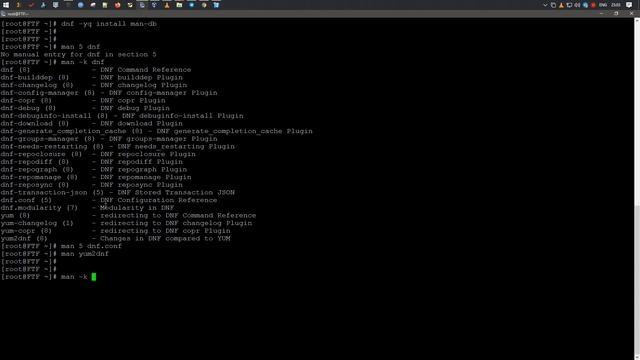Screen dimensions: 640x360
Task: Click the 'yum-changelog (1)' row
Action: point(127,223)
